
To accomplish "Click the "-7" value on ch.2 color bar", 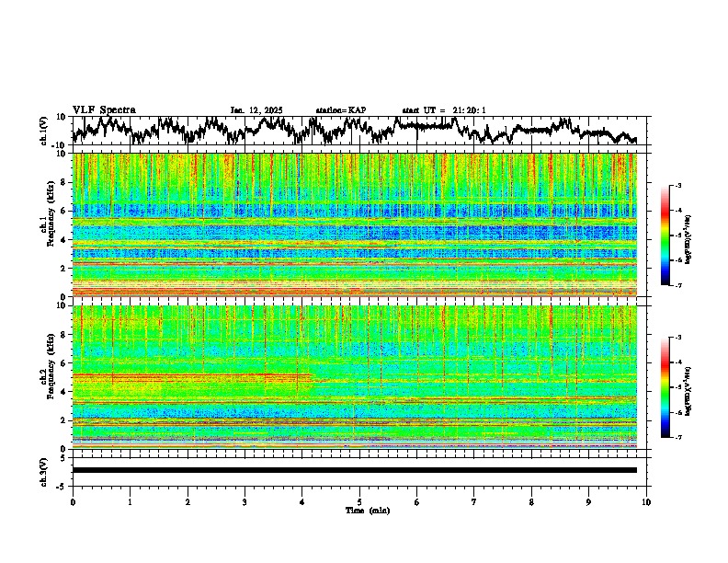I will (678, 438).
